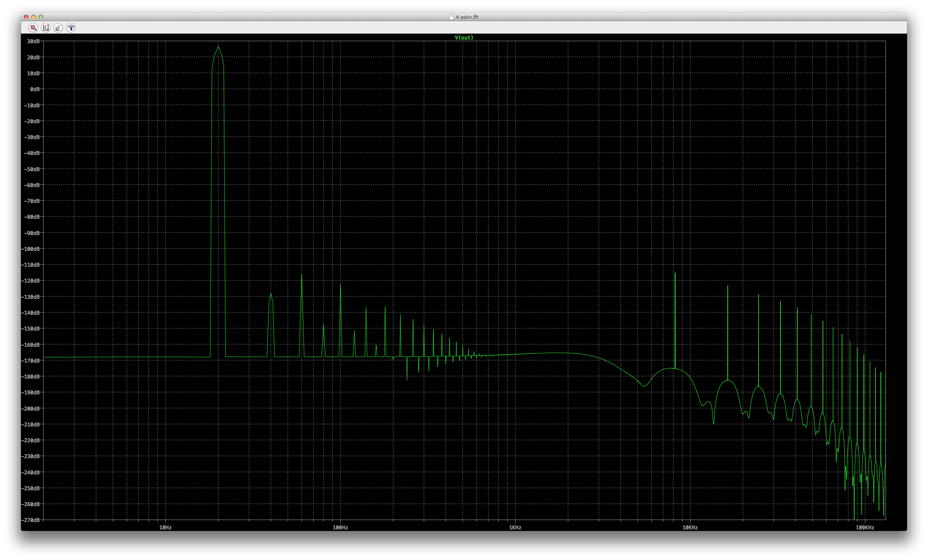
Task: Maximize the window with green button
Action: tap(41, 17)
